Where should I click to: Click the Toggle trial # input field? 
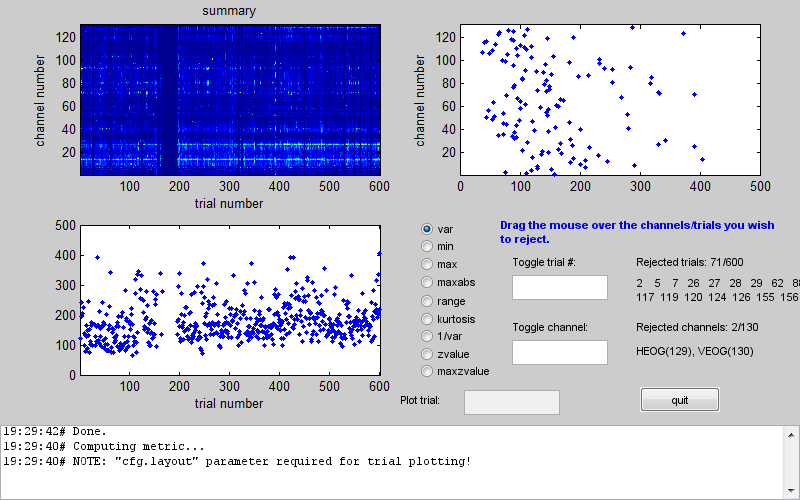click(x=559, y=288)
